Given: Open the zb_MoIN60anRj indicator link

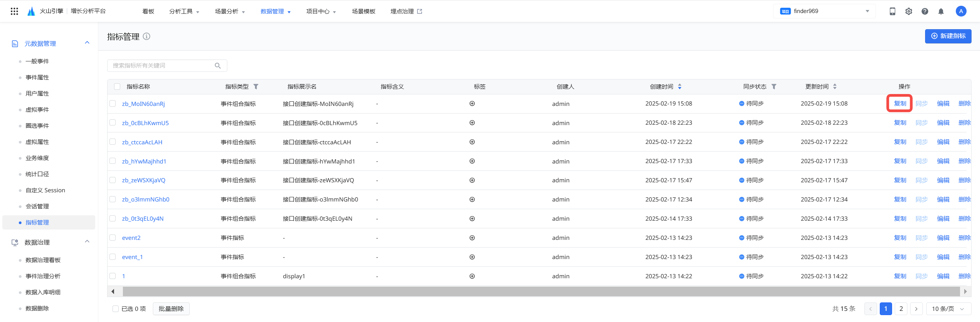Looking at the screenshot, I should (x=143, y=104).
